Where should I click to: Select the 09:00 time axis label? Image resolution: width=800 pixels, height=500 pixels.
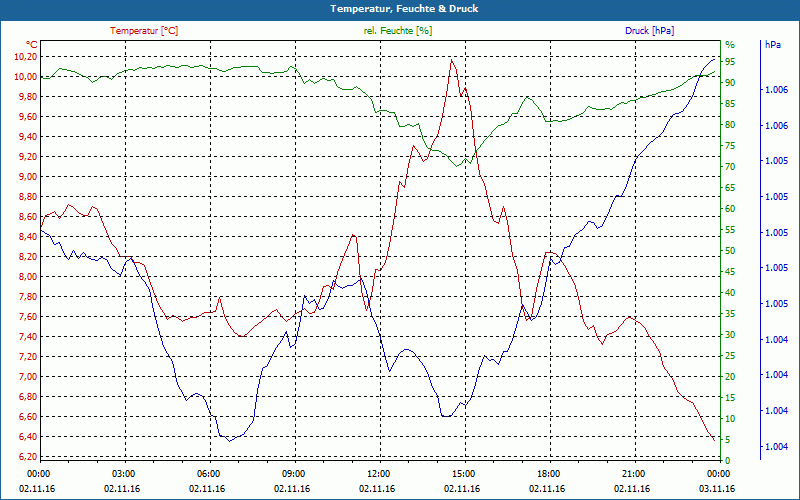tap(293, 474)
